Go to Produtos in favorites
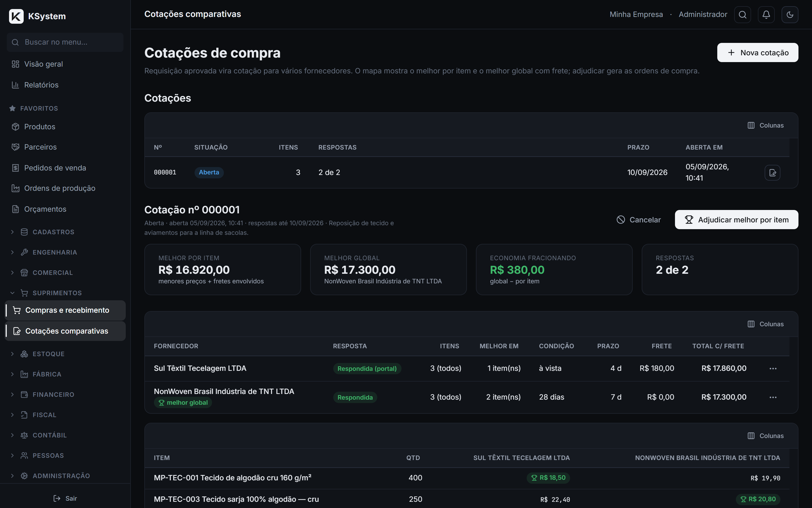The height and width of the screenshot is (508, 812). pos(65,127)
